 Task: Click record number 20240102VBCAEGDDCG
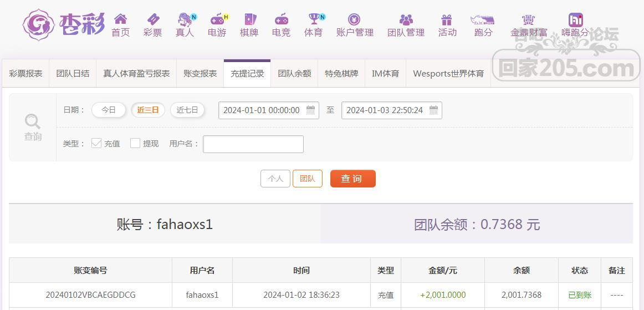coord(91,295)
